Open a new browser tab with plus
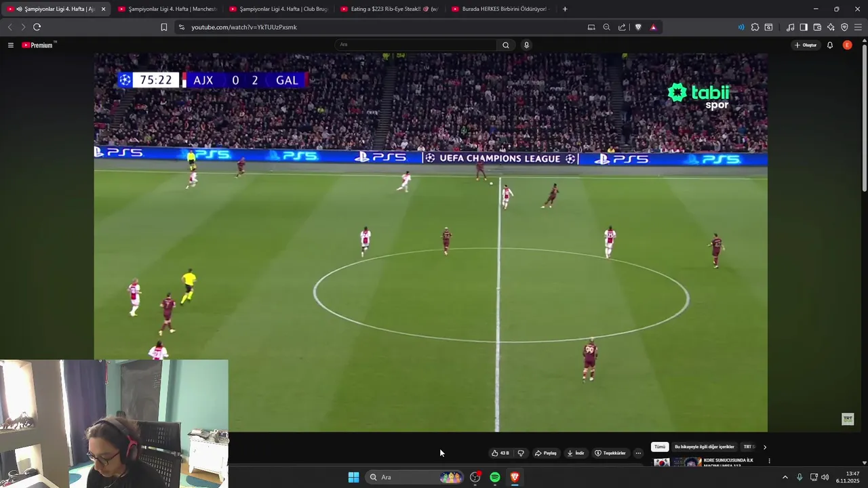Viewport: 868px width, 488px height. pos(565,9)
